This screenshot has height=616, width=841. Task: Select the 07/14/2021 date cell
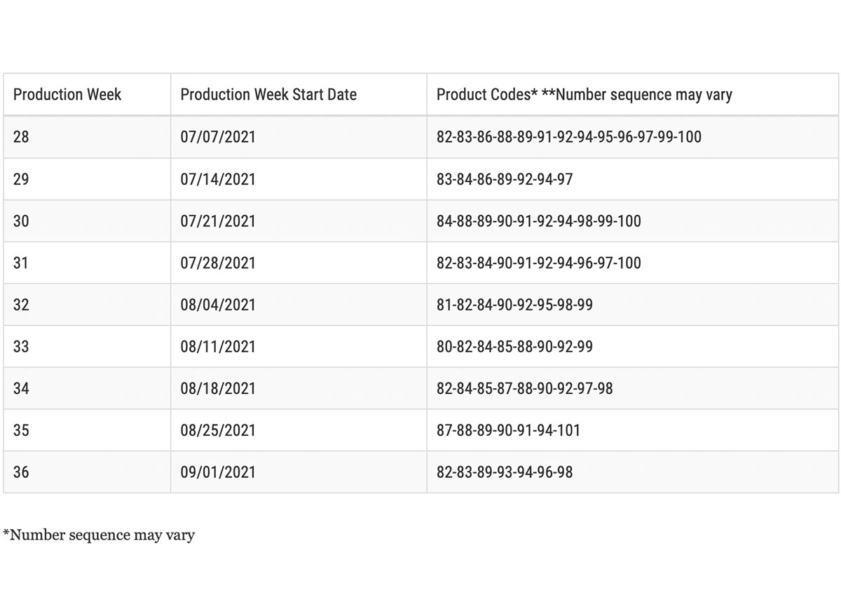click(218, 179)
